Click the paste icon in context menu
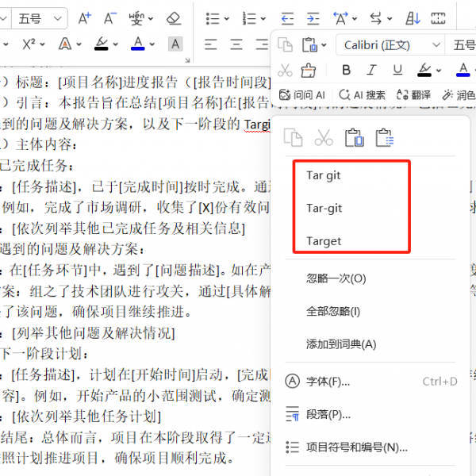 [354, 138]
